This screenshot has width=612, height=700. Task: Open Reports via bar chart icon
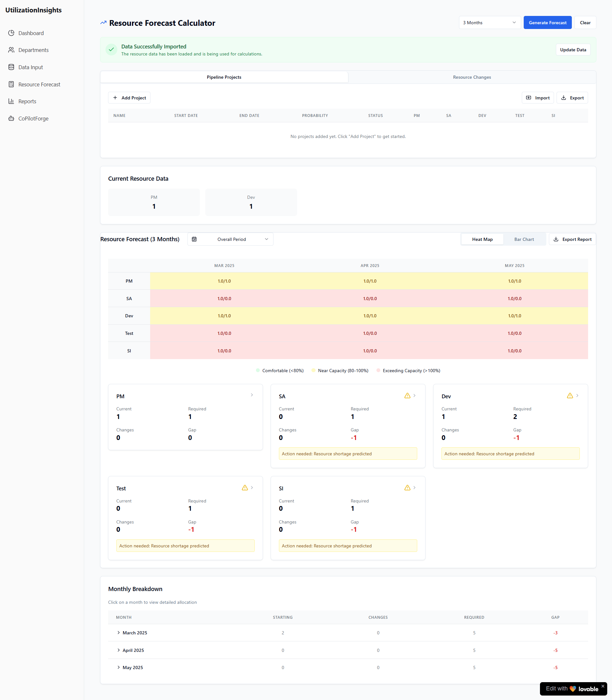tap(11, 101)
